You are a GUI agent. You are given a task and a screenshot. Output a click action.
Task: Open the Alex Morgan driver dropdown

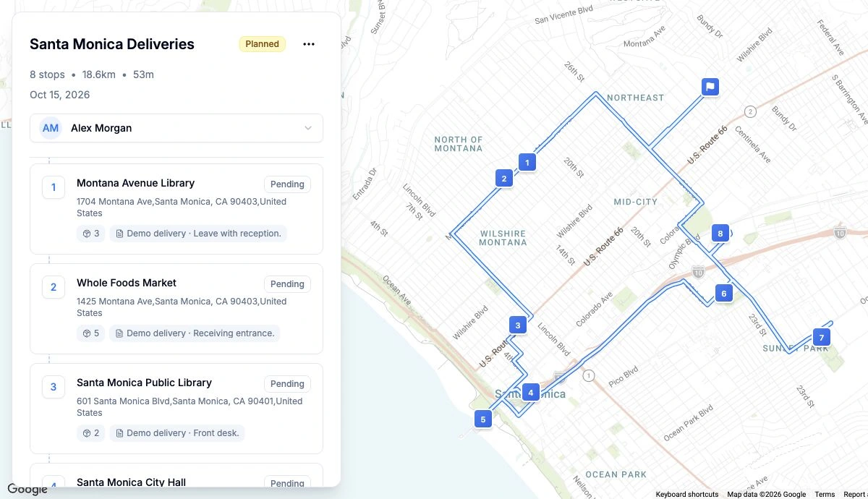[x=176, y=128]
